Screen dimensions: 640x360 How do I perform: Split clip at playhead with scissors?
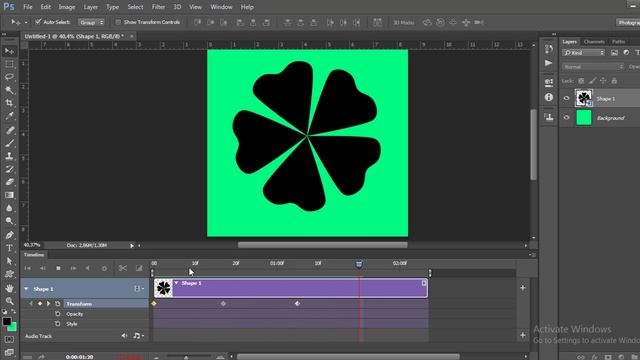(122, 268)
